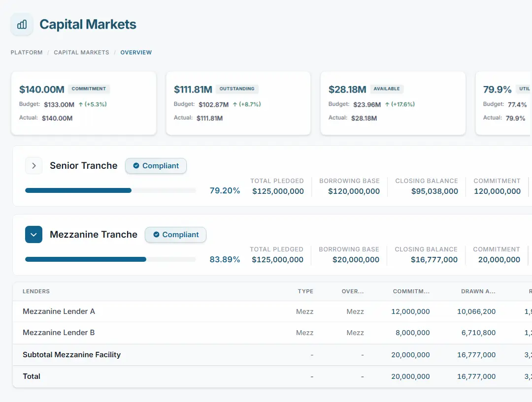
Task: Click the DRAWN A... column header
Action: pyautogui.click(x=478, y=291)
